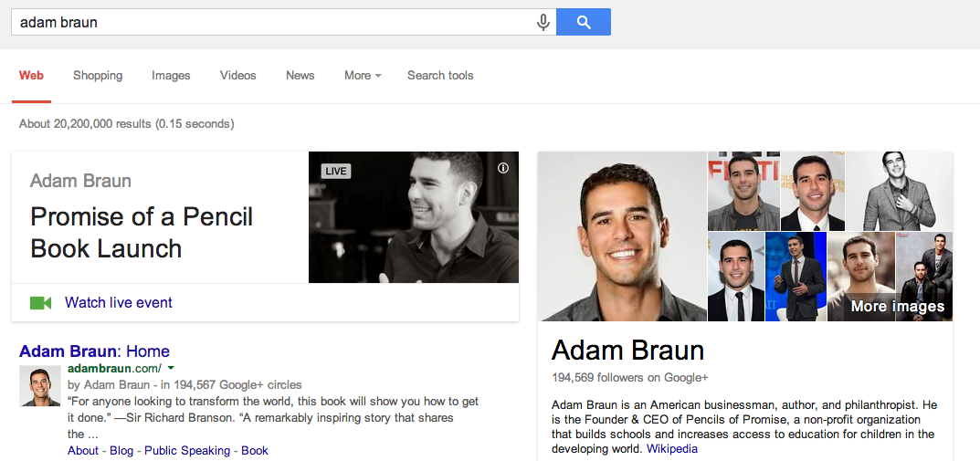Click the LIVE badge on video thumbnail
This screenshot has width=980, height=461.
(x=336, y=171)
